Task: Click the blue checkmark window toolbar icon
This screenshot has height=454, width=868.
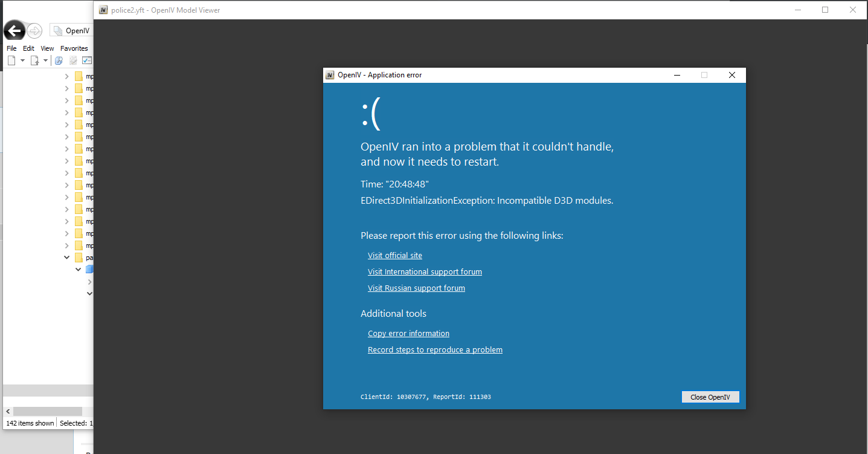Action: coord(87,60)
